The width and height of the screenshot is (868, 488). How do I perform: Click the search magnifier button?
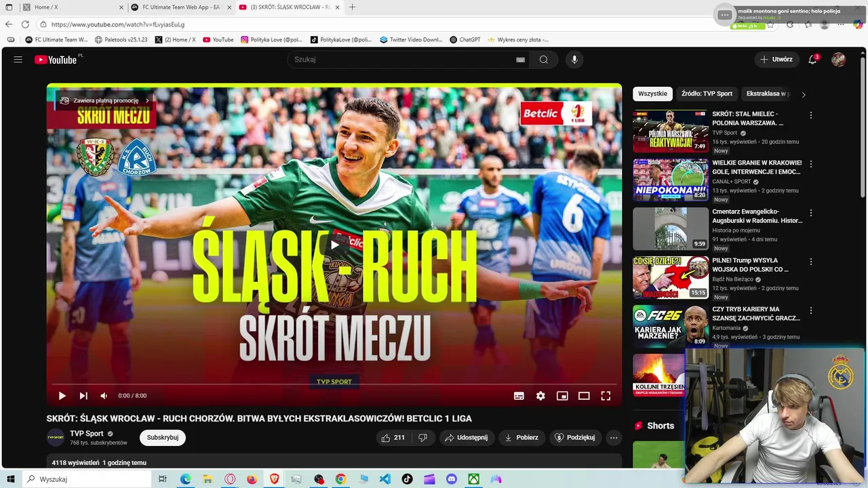coord(544,60)
